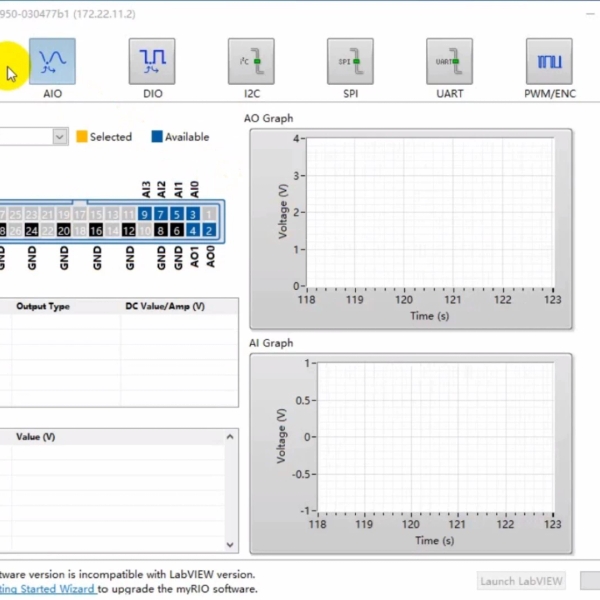Click the up arrow on the Value (V) list scrollbar

coord(230,437)
